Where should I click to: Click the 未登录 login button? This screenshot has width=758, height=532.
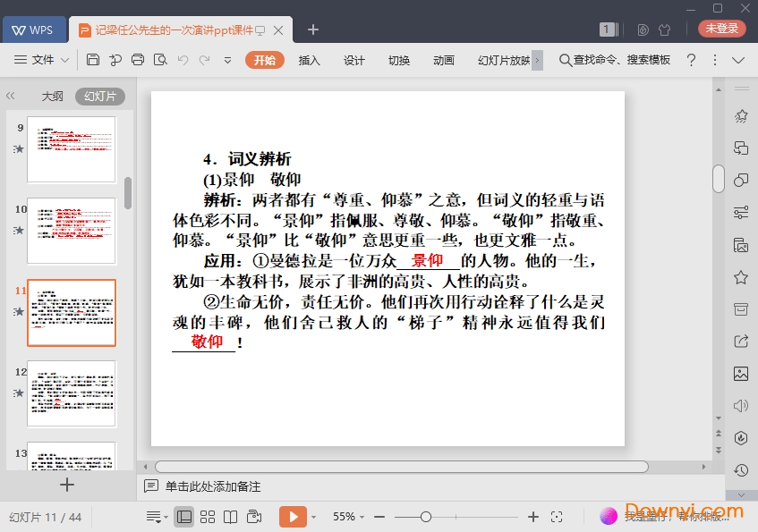pos(721,29)
